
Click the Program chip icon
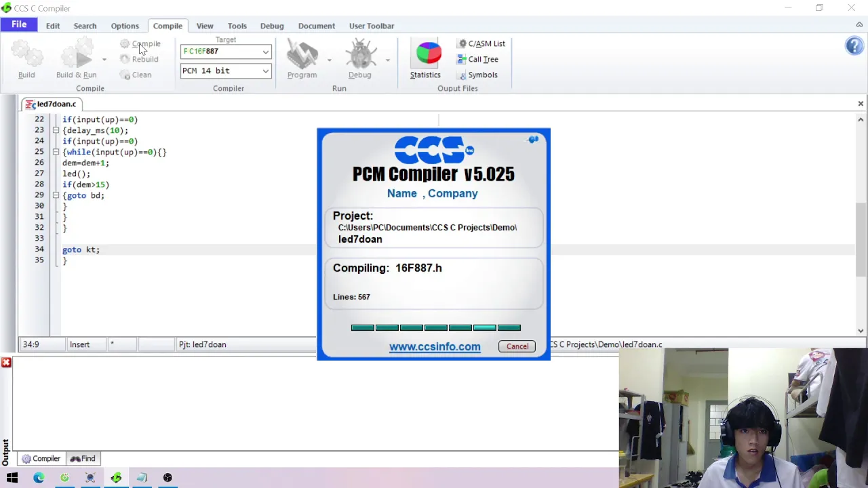(302, 54)
